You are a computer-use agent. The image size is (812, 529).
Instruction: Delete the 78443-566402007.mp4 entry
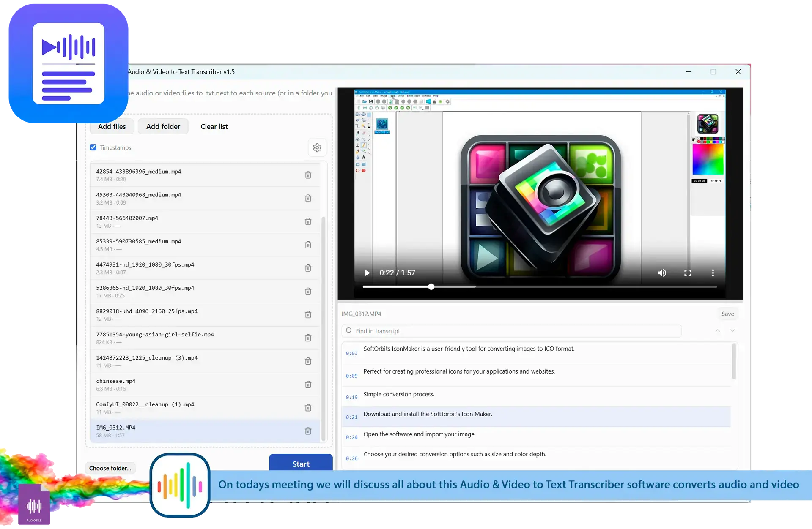pos(308,221)
